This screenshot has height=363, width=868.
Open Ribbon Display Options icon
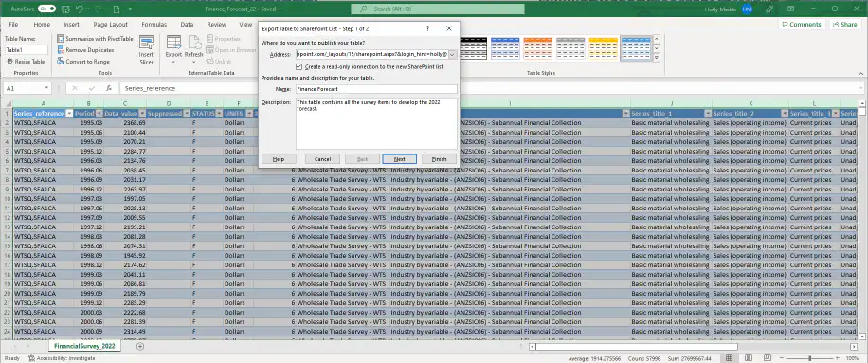pos(790,9)
